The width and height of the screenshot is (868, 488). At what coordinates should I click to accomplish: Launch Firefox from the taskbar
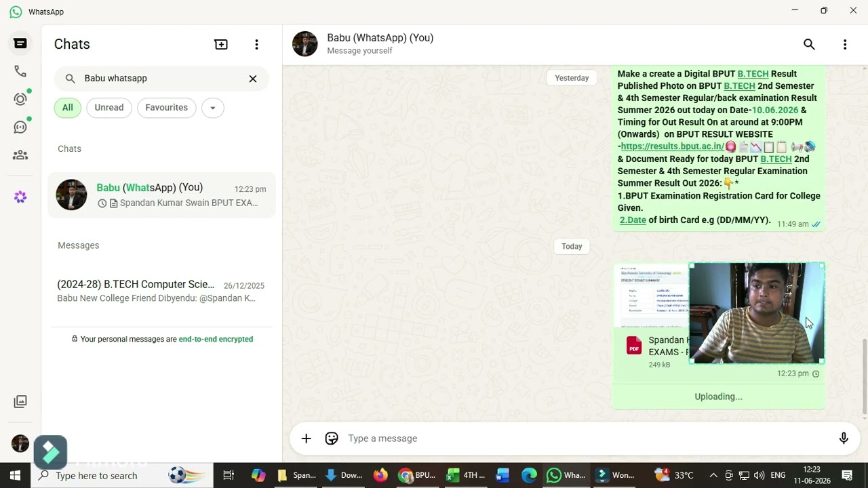pos(380,476)
